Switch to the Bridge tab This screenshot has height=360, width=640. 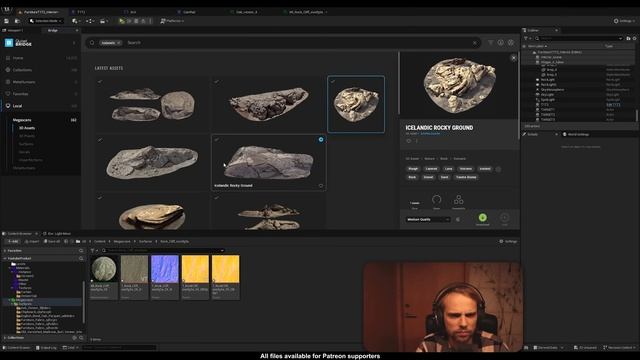53,31
